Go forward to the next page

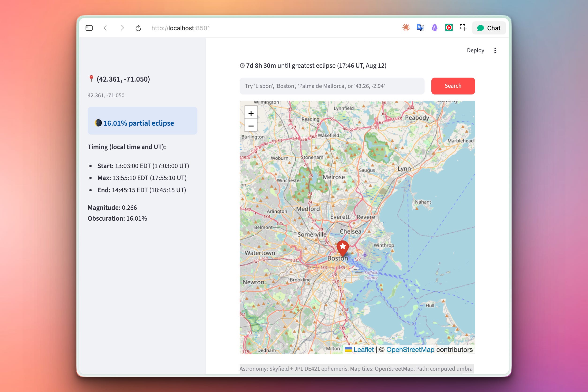point(122,28)
